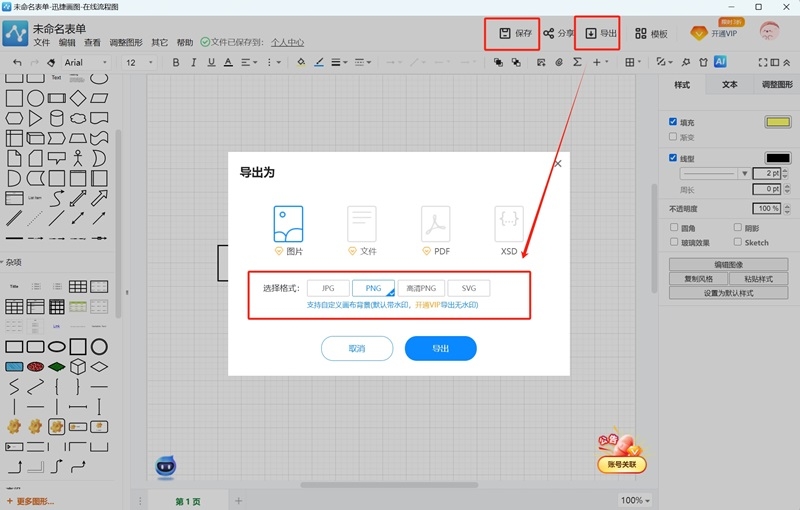This screenshot has width=800, height=510.
Task: Click the 取消 cancel button
Action: coord(357,348)
